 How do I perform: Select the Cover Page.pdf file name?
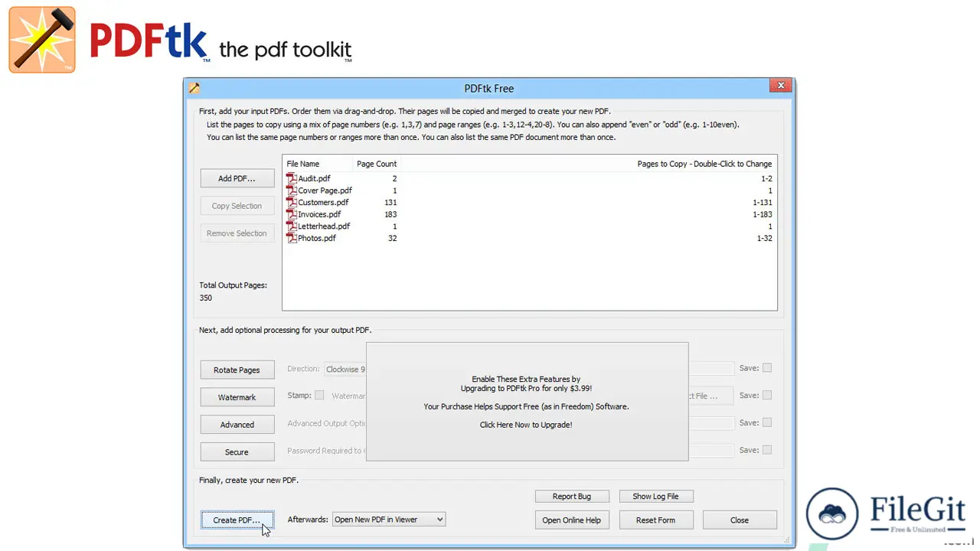pos(325,191)
